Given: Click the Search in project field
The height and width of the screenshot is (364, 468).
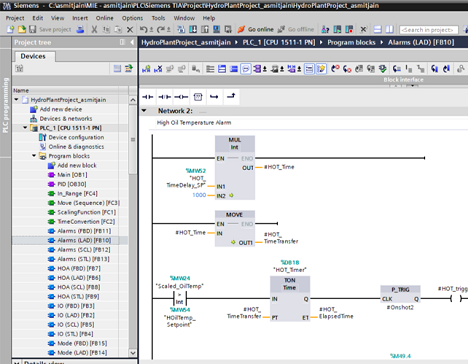Looking at the screenshot, I should 429,30.
